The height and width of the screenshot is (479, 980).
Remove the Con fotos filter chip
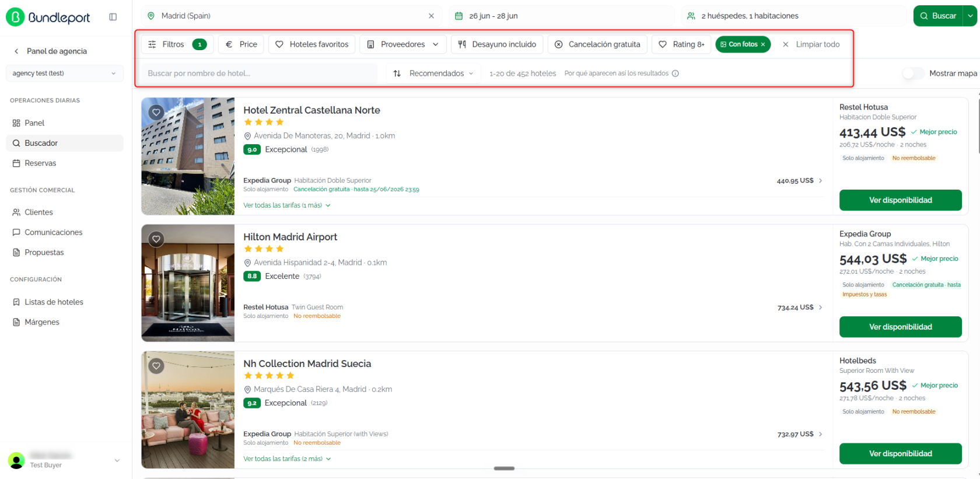(763, 44)
